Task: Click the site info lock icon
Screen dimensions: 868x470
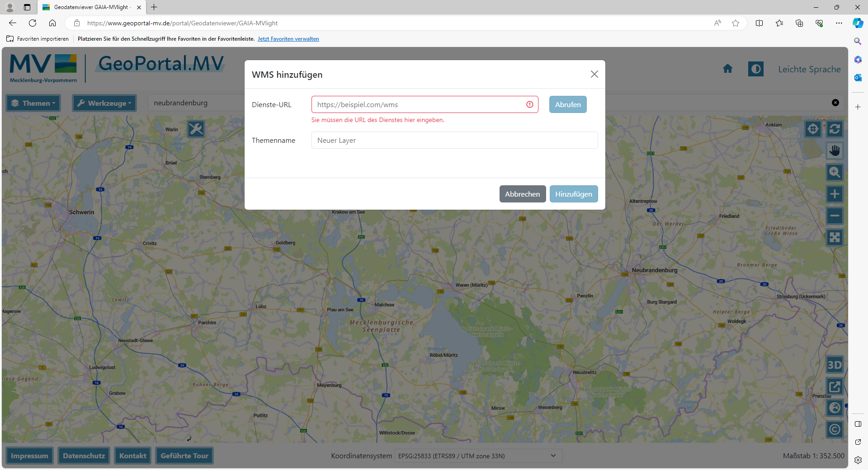Action: (77, 23)
